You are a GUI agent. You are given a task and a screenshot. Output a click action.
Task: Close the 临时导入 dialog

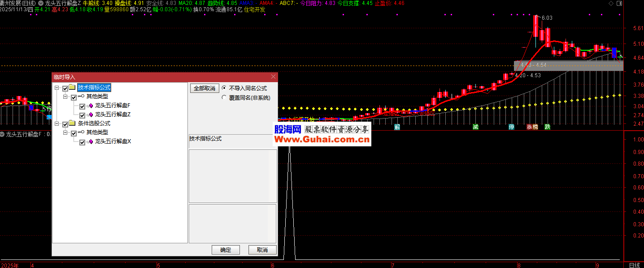(273, 77)
